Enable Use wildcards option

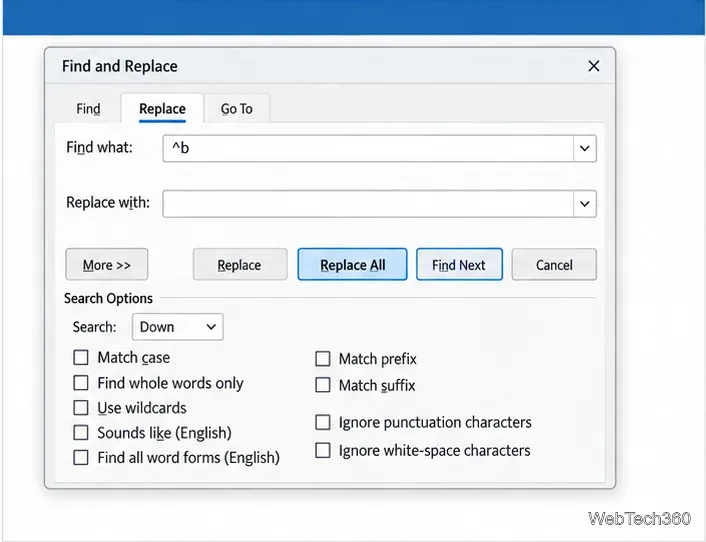point(81,408)
